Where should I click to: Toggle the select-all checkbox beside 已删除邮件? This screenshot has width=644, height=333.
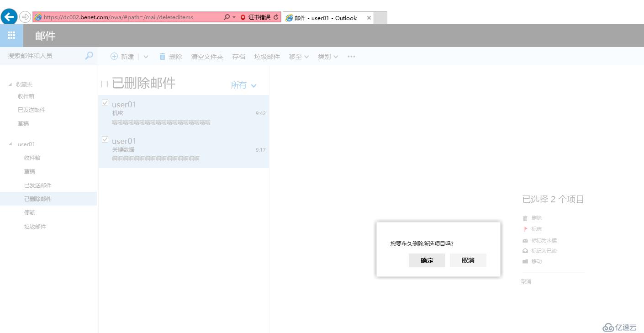pos(105,84)
